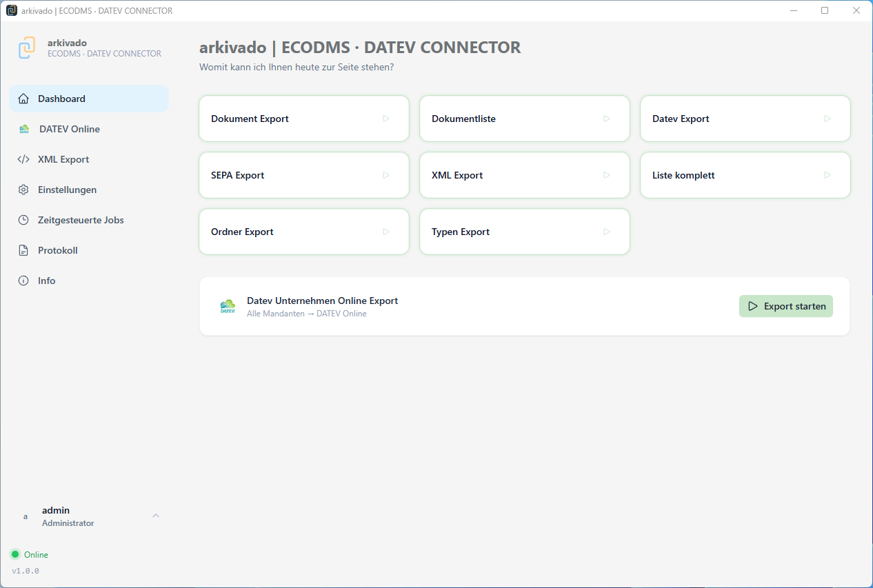Click the play icon on Datev Export card
Screen dimensions: 873x588
tap(827, 119)
